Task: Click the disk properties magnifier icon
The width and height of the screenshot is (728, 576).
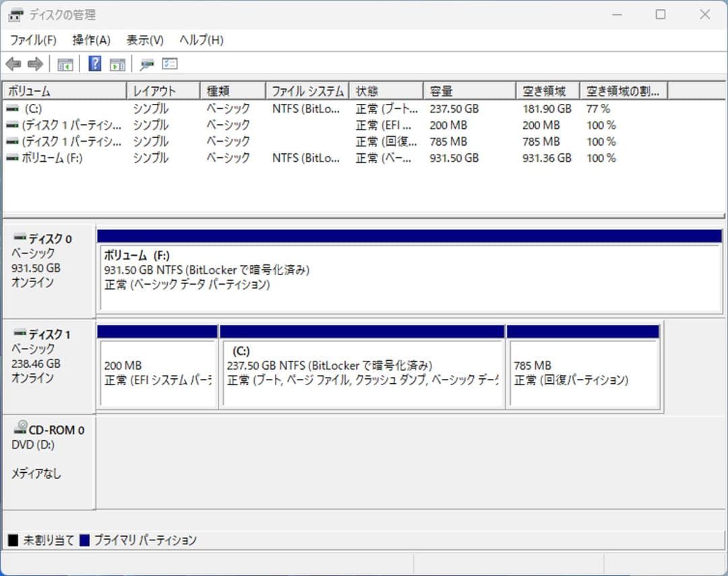Action: coord(147,63)
